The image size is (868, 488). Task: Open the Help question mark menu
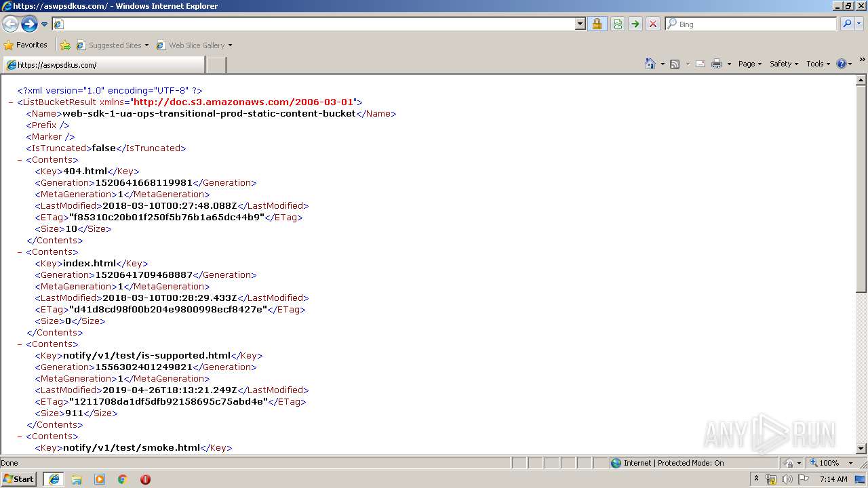point(844,64)
